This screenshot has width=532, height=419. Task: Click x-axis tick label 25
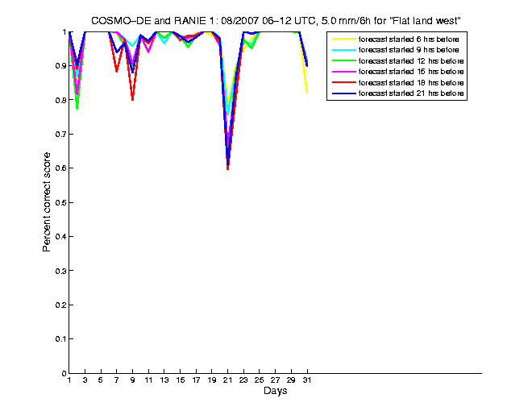tap(260, 380)
